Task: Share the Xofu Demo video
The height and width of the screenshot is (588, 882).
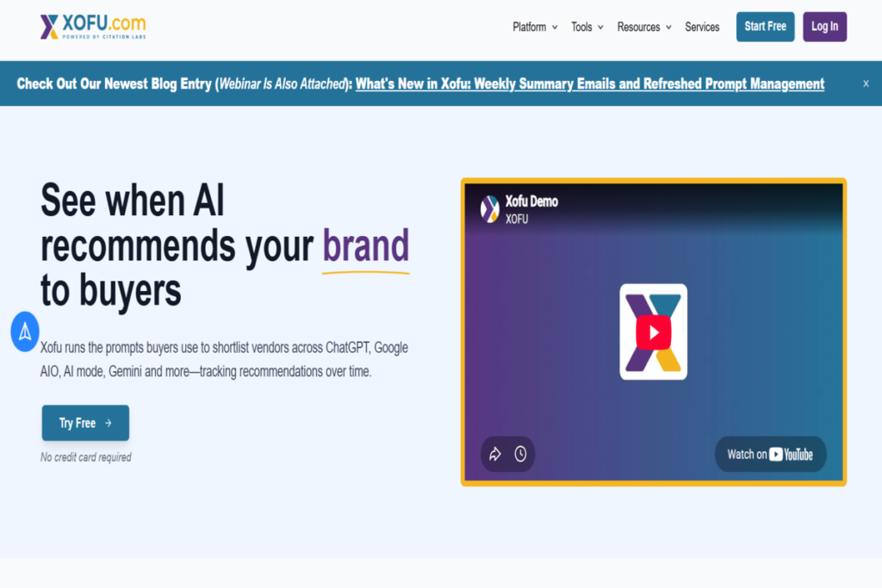Action: coord(495,454)
